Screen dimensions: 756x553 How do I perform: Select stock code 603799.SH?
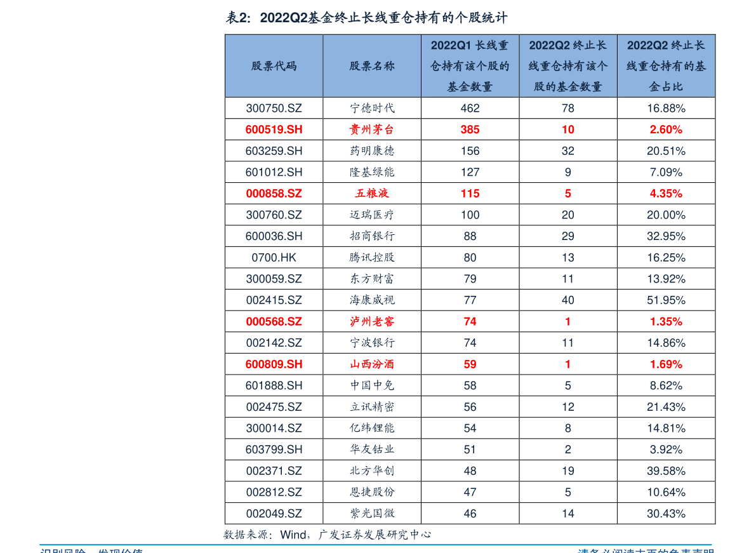click(x=274, y=450)
